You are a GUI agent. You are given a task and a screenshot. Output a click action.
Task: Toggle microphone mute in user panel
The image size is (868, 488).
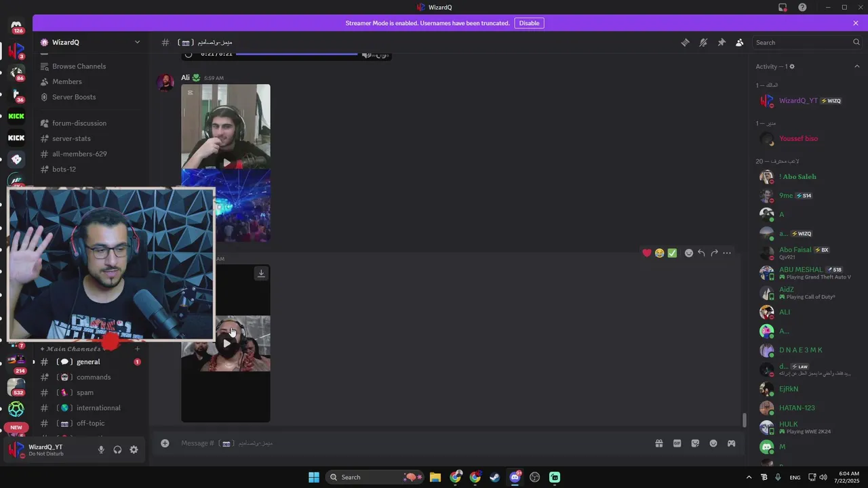(101, 449)
